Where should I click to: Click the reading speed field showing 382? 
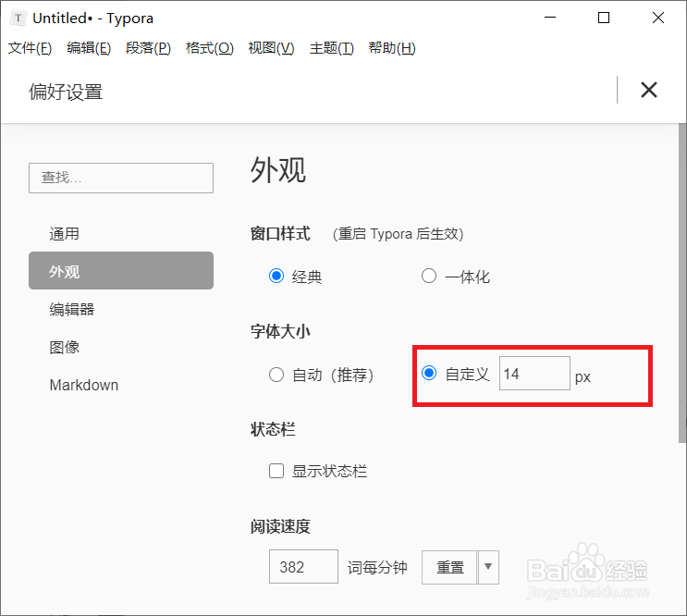303,566
